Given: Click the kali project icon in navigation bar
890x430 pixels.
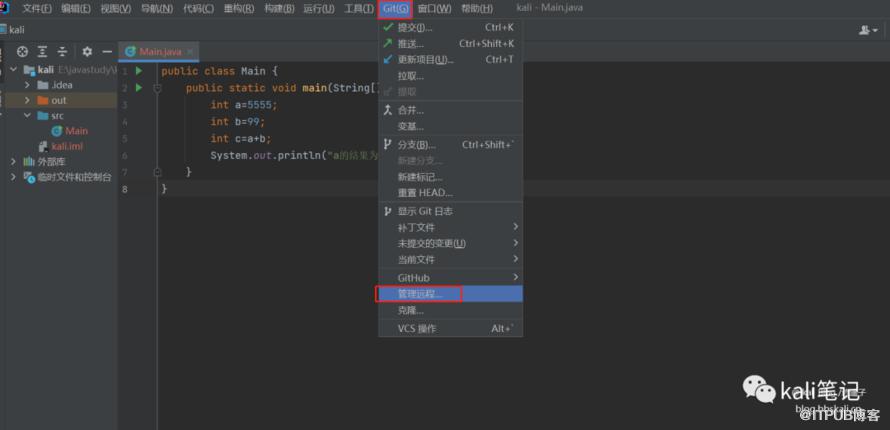Looking at the screenshot, I should tap(4, 29).
